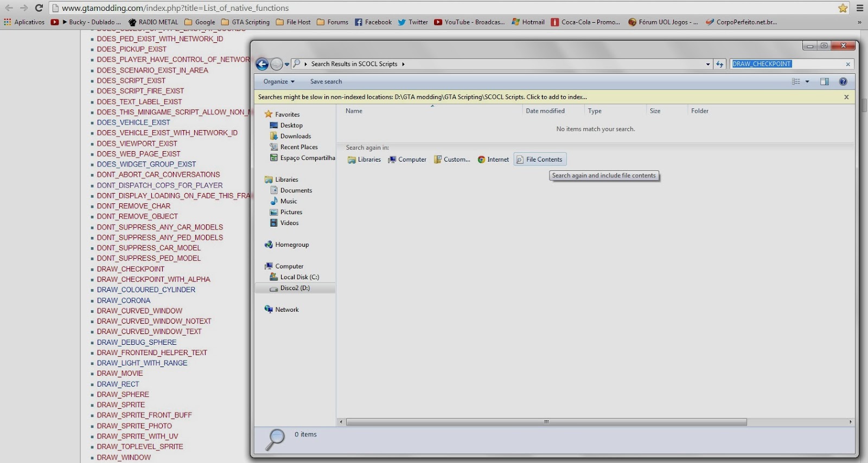The image size is (868, 463).
Task: Dismiss the yellow indexing info bar
Action: click(x=846, y=97)
